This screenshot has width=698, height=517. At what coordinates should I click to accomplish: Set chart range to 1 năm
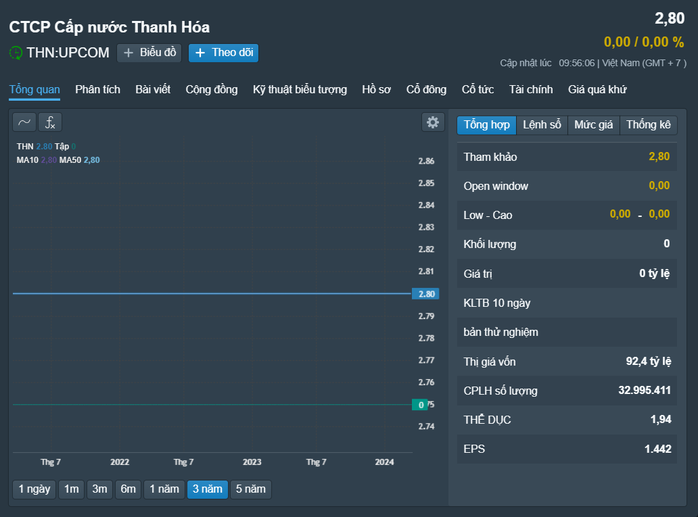[x=164, y=489]
